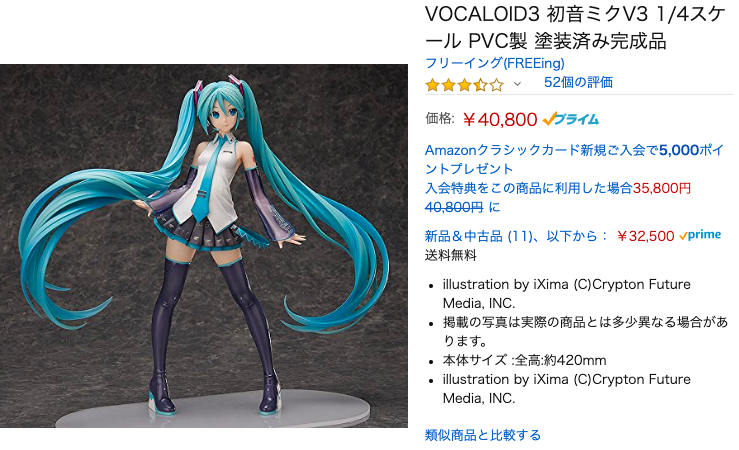Click the ￥32,500 lowest offer price
Screen dimensions: 739x450
pos(646,236)
